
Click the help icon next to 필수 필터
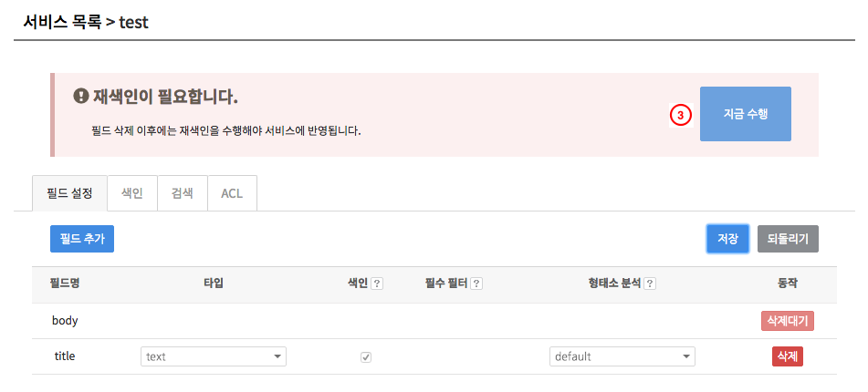point(476,284)
